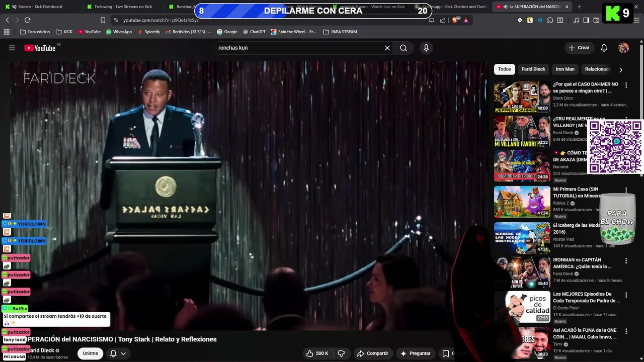Open the Farid Dieck channel name link
Image resolution: width=644 pixels, height=362 pixels.
(41, 350)
